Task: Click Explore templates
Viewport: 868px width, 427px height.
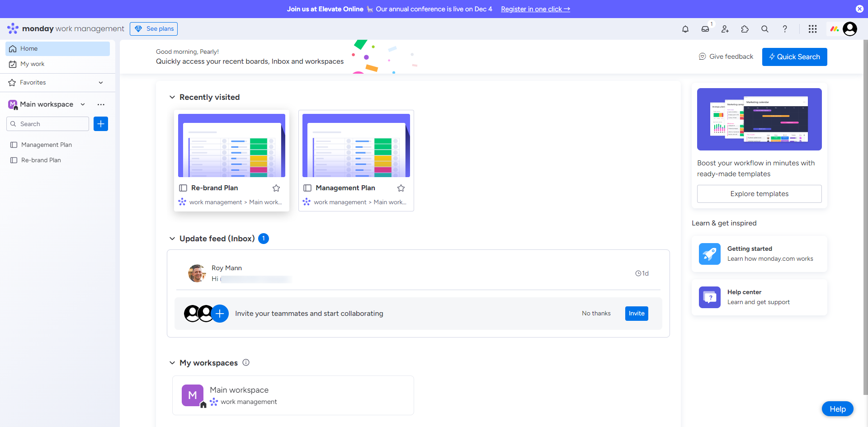Action: point(759,194)
